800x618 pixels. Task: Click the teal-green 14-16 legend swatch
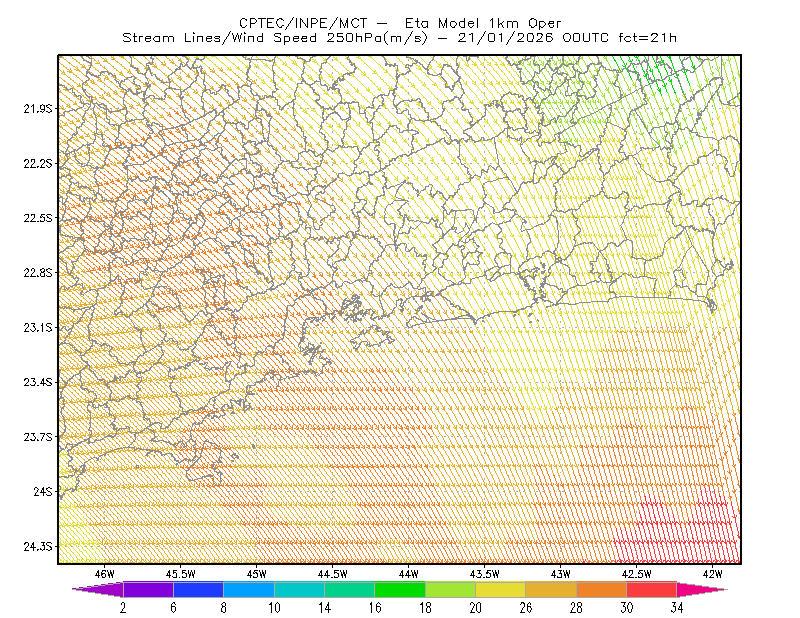[x=349, y=589]
